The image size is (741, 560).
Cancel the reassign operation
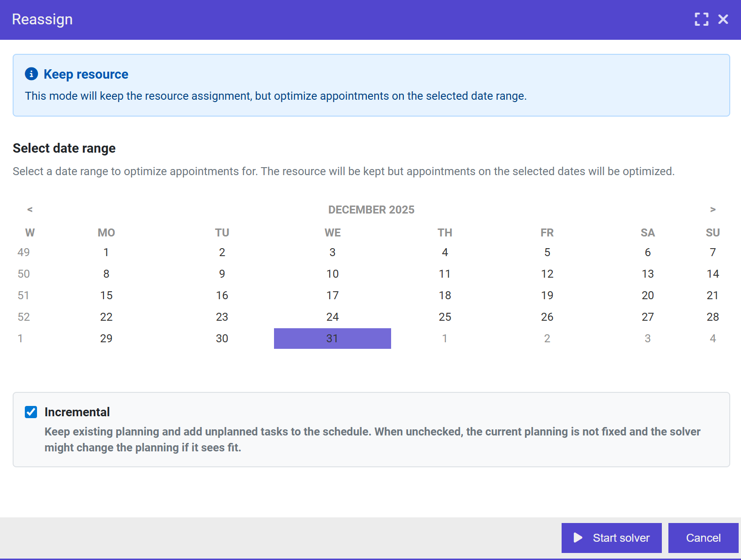click(x=703, y=538)
